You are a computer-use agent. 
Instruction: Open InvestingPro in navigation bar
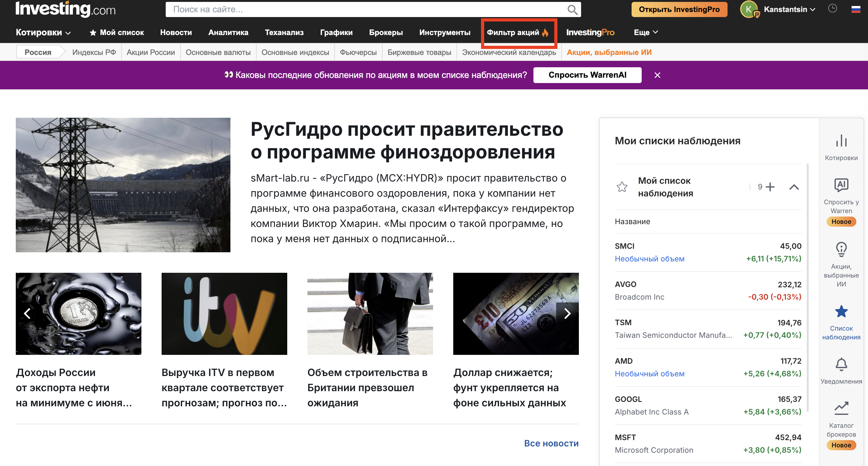590,32
